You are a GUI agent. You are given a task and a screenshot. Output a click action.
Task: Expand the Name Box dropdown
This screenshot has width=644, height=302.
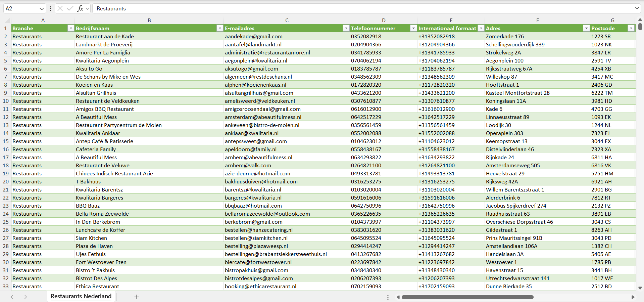(x=42, y=9)
